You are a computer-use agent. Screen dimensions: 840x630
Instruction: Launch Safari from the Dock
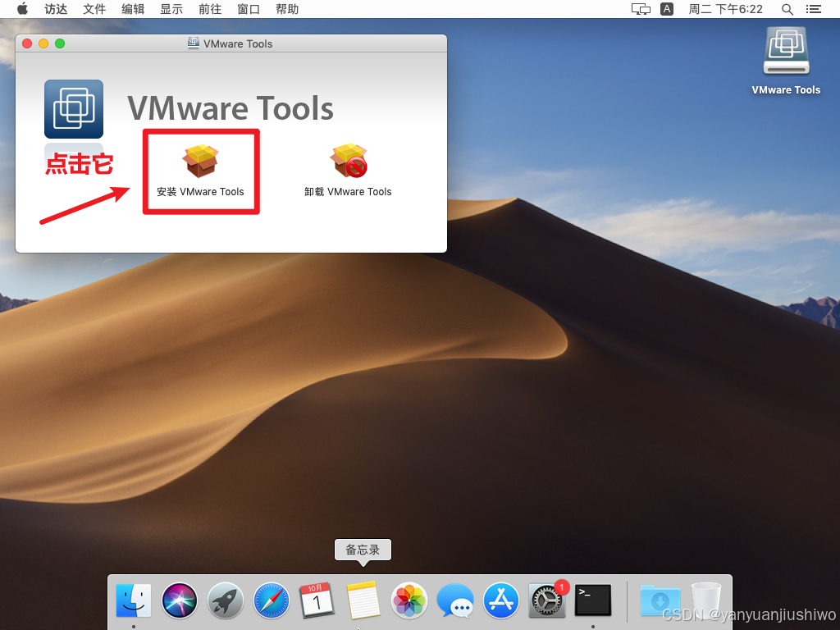click(272, 600)
